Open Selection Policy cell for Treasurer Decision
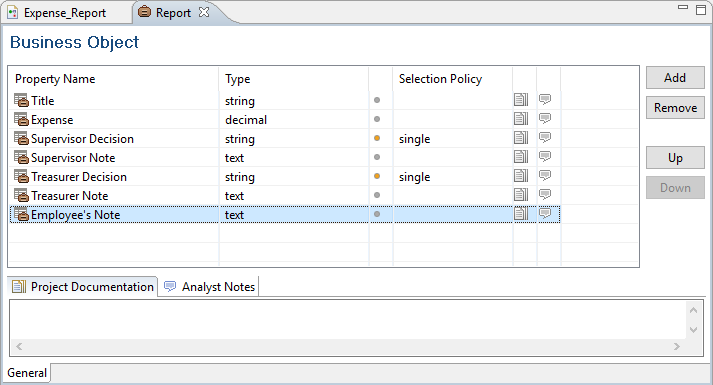The image size is (713, 385). (x=452, y=177)
